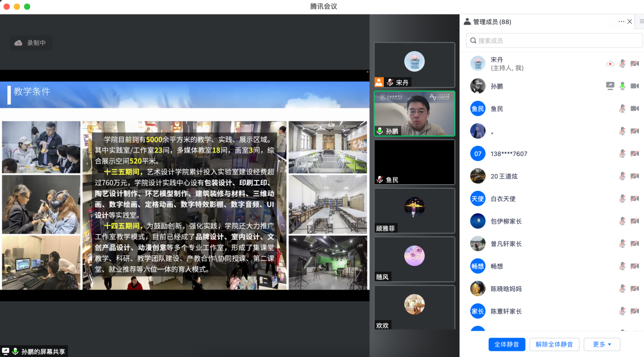Click the screen sharing icon next to 孙鹏

pos(610,86)
